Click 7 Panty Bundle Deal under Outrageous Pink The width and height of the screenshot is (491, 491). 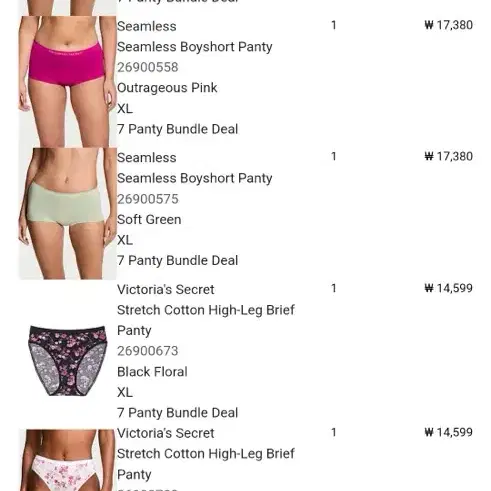coord(177,129)
